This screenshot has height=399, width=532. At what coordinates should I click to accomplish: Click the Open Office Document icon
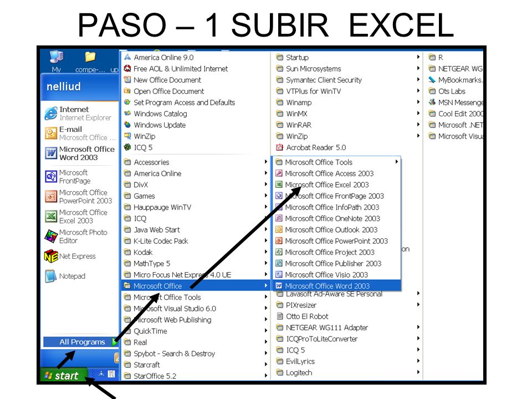tap(127, 91)
